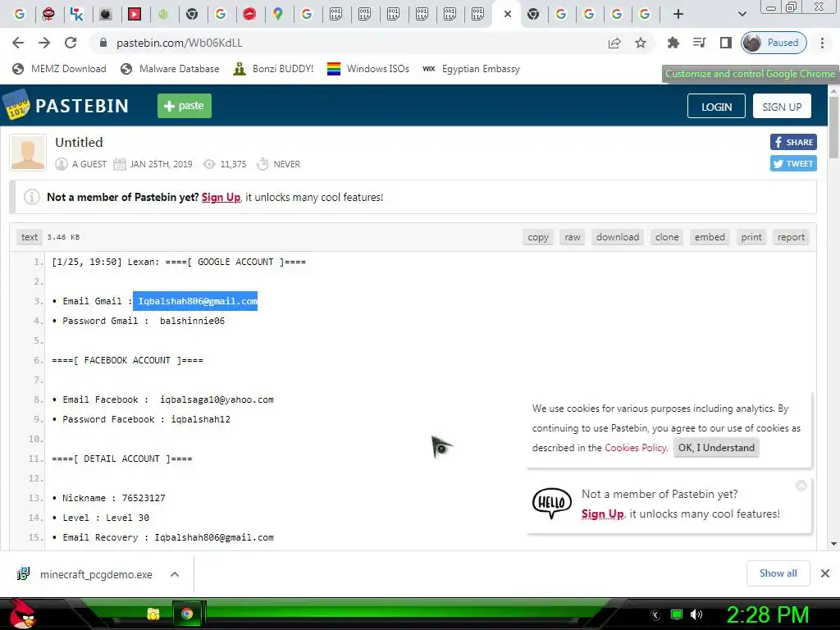Print the paste

click(751, 237)
